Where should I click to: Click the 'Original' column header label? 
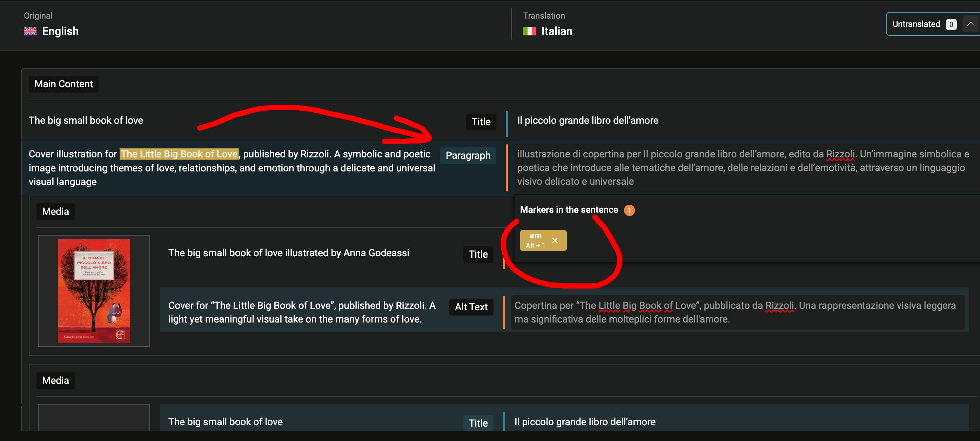pos(38,15)
